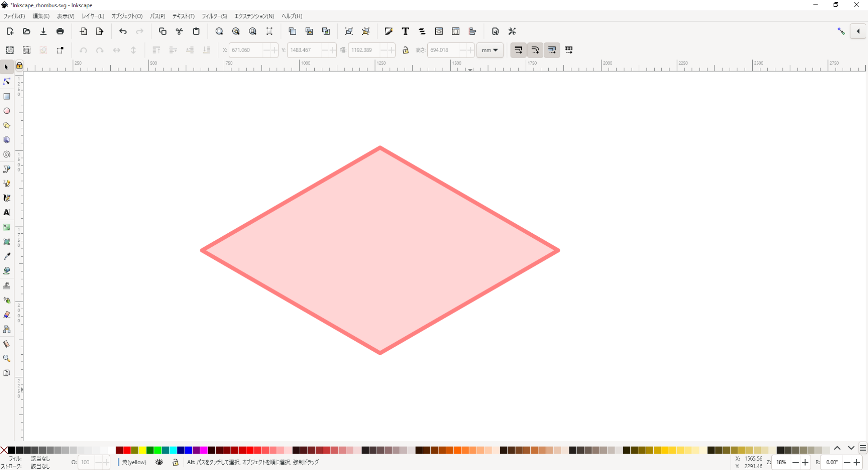868x470 pixels.
Task: Open the フィルター menu
Action: tap(214, 16)
